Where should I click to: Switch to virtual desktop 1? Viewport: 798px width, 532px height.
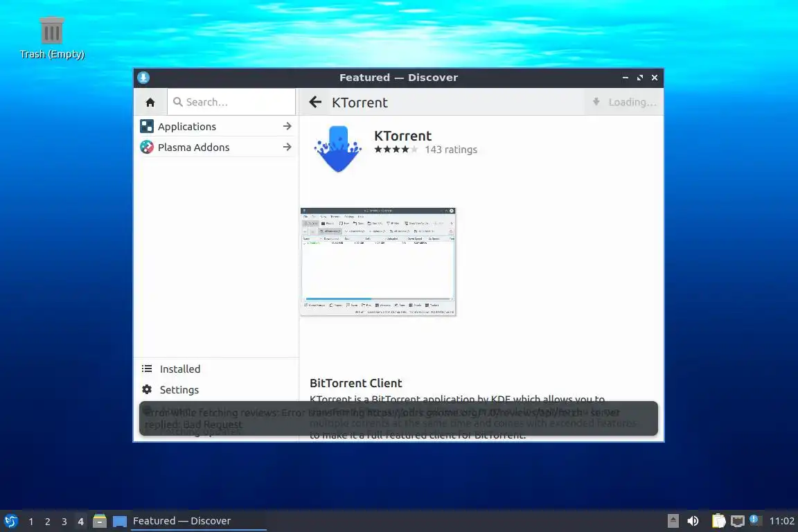[31, 522]
